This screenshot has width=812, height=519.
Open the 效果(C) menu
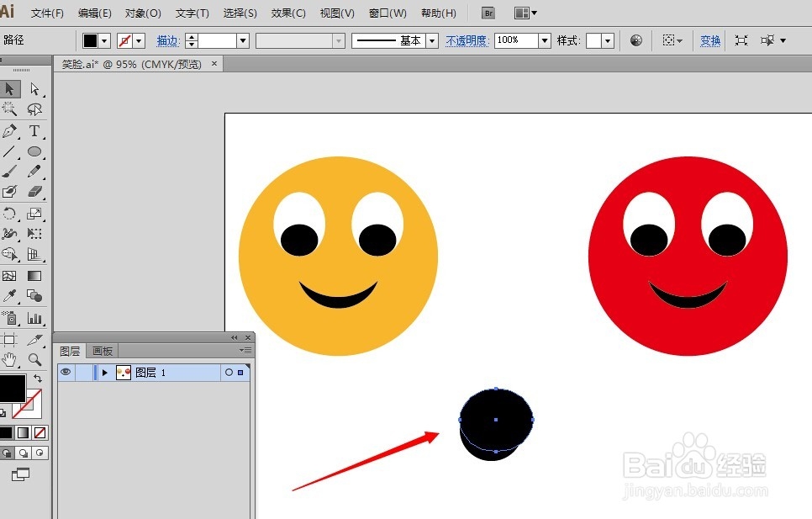[288, 13]
